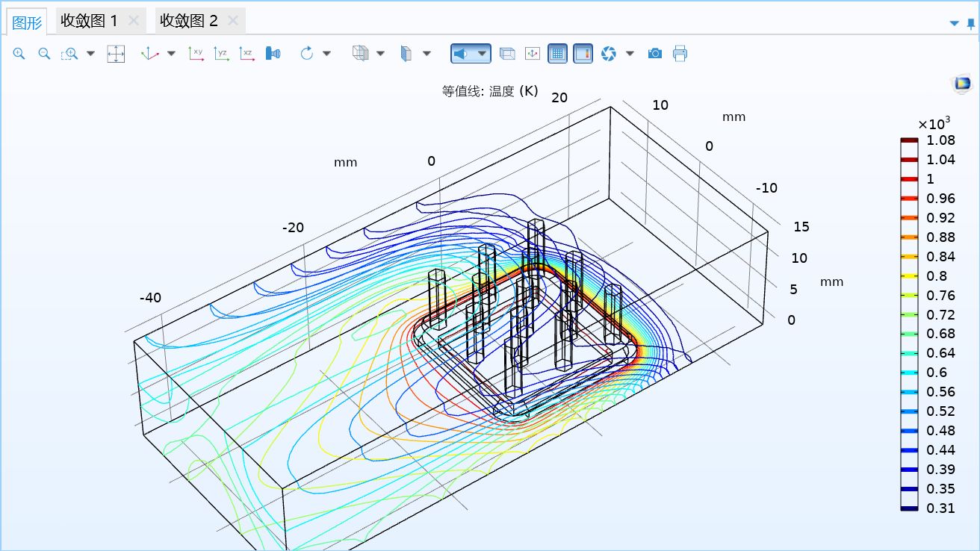Click the 1.04 legend value
The width and height of the screenshot is (980, 551).
point(940,160)
